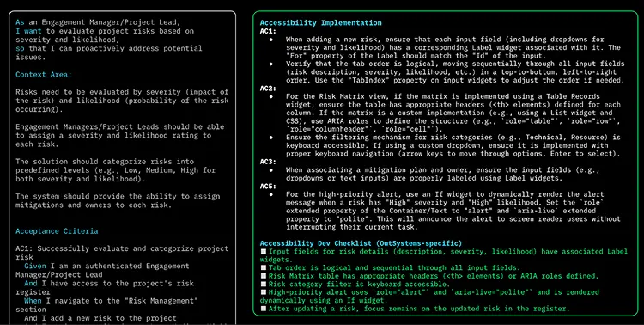644x325 pixels.
Task: Check the 'High-priority alert uses role="alert"' checkbox
Action: (263, 292)
